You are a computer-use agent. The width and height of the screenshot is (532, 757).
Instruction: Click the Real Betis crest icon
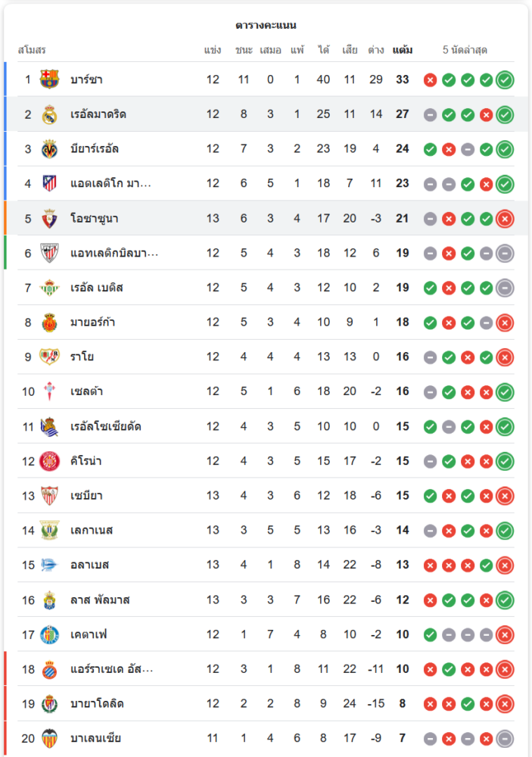(x=49, y=288)
